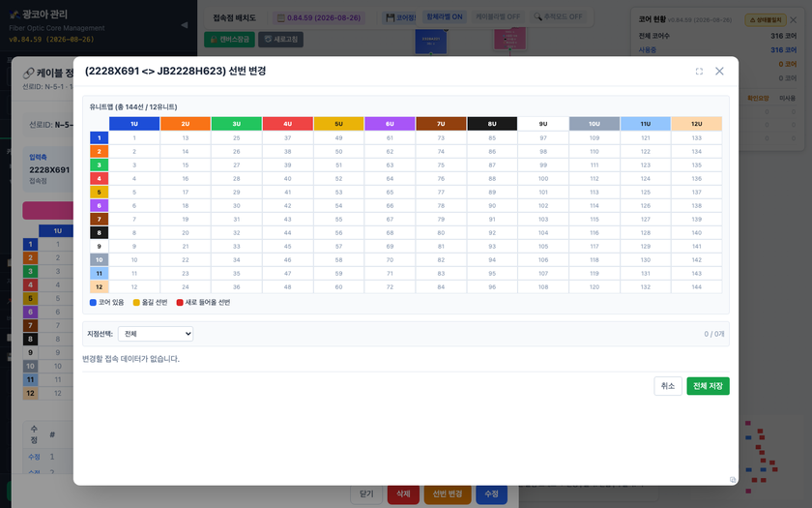Click the 취소 button

click(668, 386)
